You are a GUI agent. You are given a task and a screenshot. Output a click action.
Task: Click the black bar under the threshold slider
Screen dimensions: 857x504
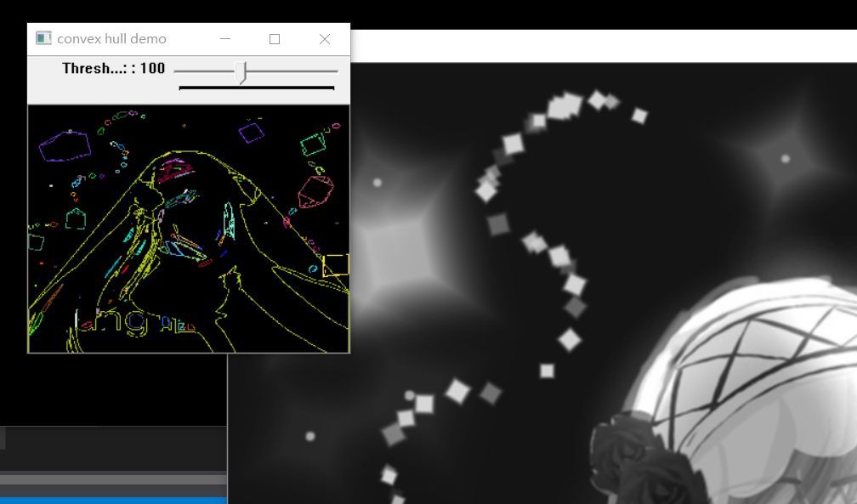255,87
